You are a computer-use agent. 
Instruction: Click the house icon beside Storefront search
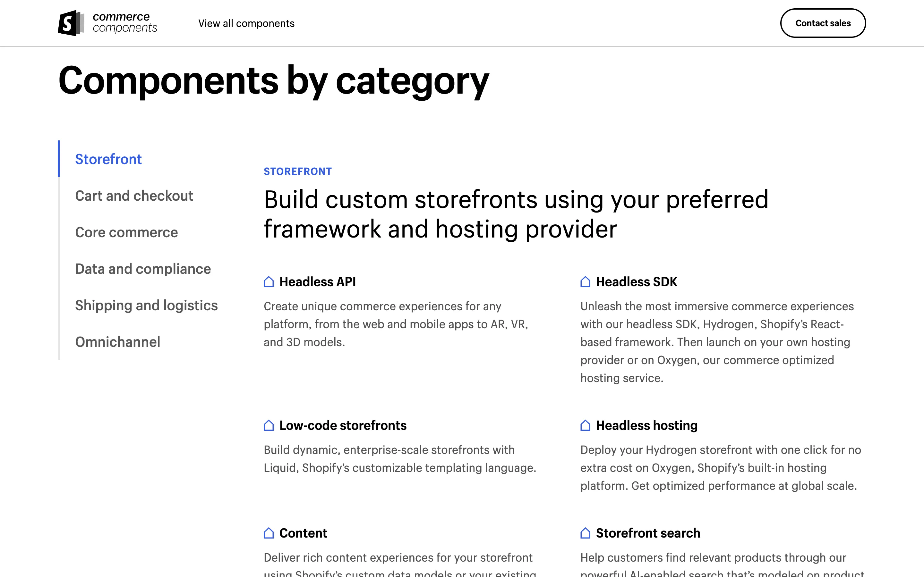coord(585,533)
